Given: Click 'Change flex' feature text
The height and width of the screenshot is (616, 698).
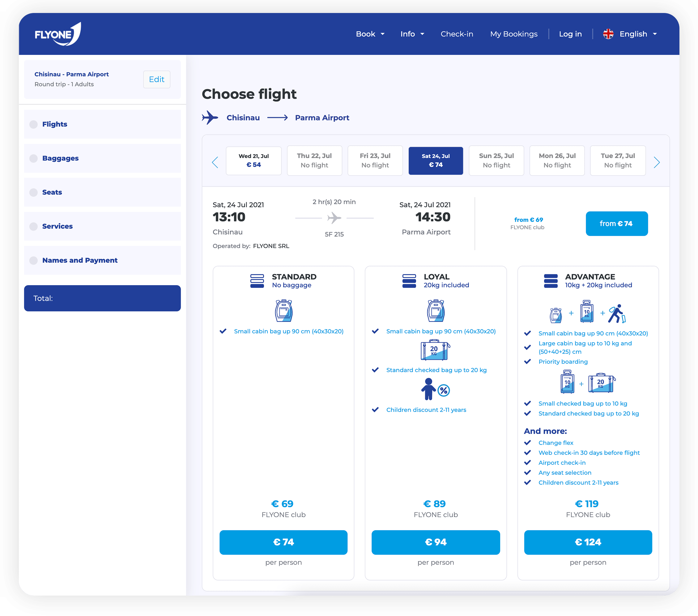Looking at the screenshot, I should (555, 443).
